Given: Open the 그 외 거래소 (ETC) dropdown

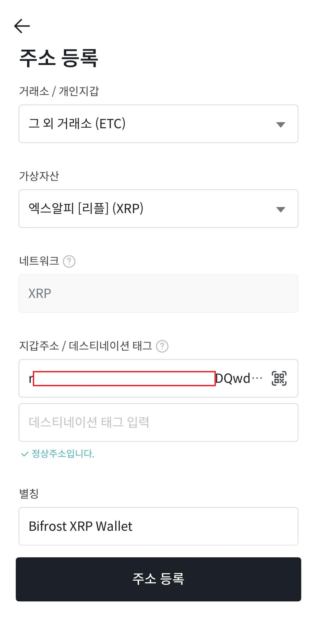Looking at the screenshot, I should (147, 124).
